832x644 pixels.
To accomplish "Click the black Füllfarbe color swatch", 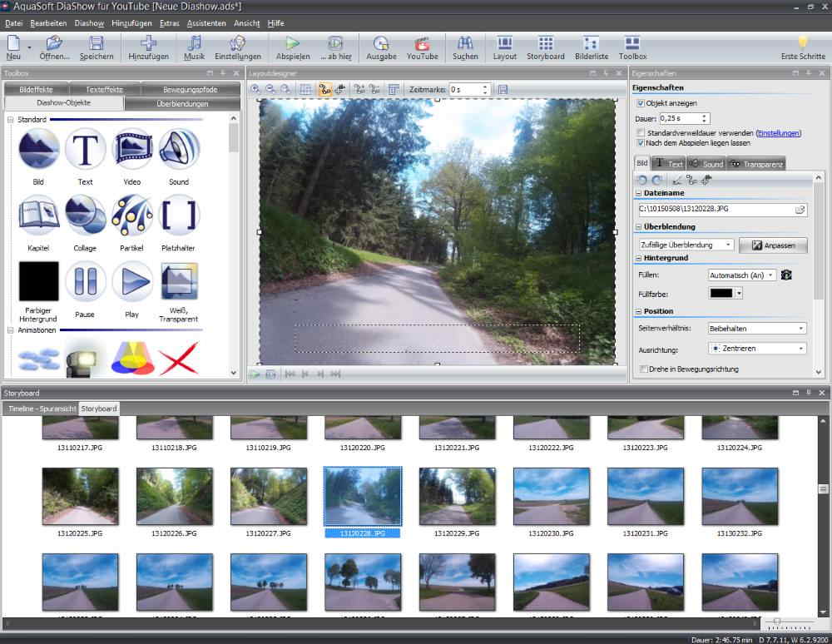I will coord(720,294).
